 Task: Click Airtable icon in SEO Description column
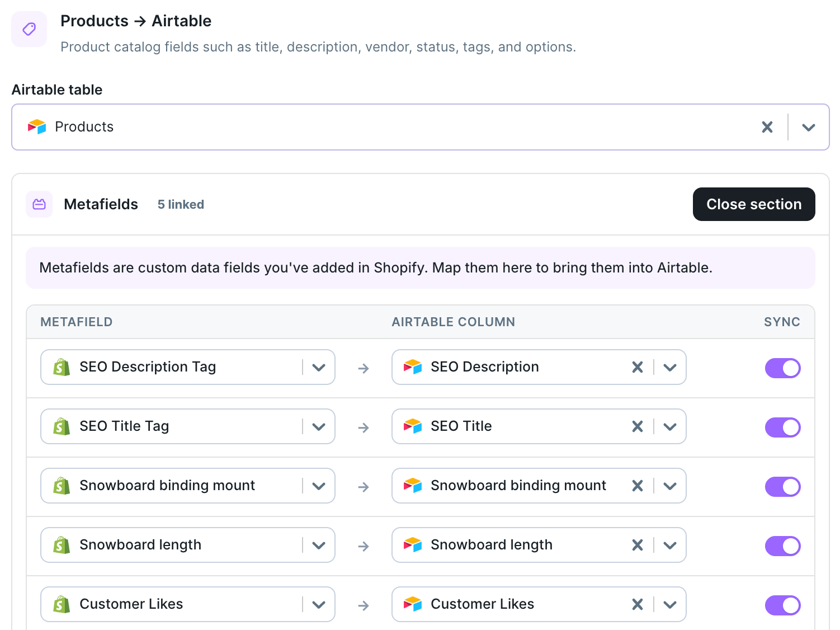tap(413, 367)
